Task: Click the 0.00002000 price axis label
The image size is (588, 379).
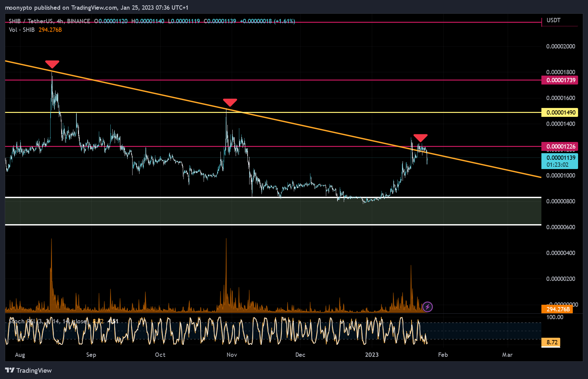Action: [561, 47]
